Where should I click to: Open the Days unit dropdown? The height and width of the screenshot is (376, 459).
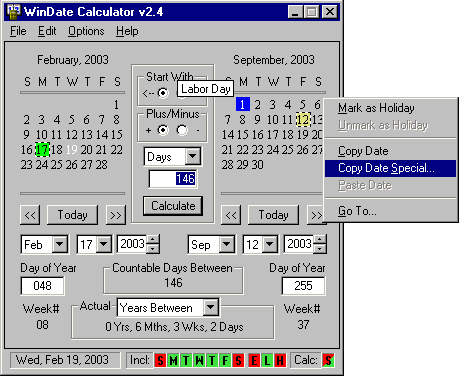pos(193,156)
